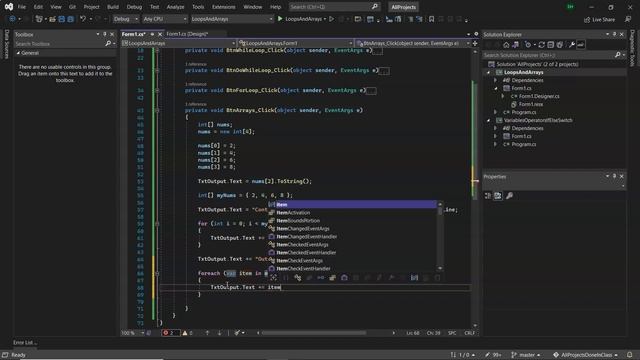Toggle Show All Files in Solution Explorer
This screenshot has height=360, width=640.
pyautogui.click(x=560, y=45)
